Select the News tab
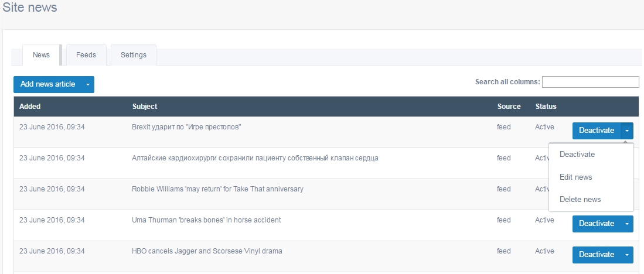 [x=41, y=55]
